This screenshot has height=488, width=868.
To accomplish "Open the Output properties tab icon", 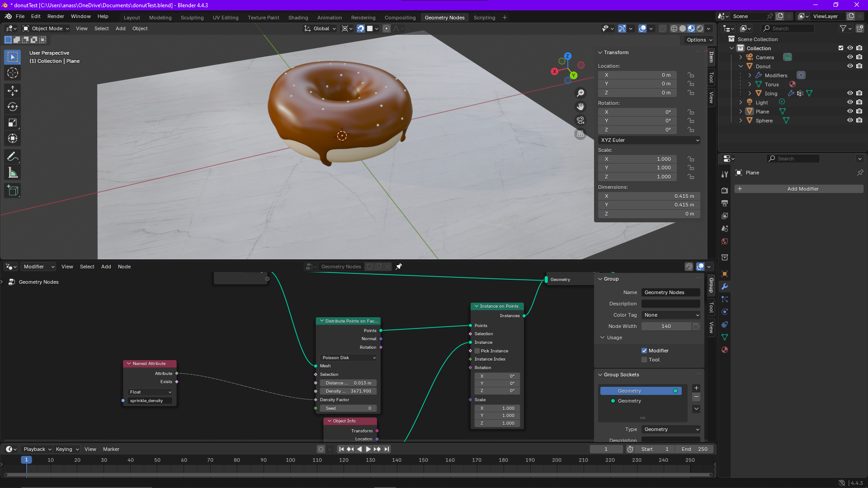I will point(725,203).
